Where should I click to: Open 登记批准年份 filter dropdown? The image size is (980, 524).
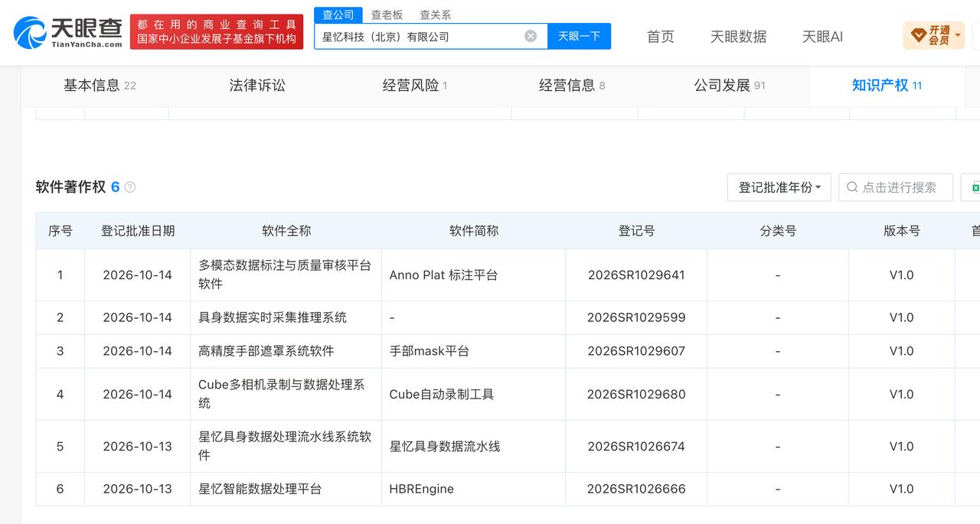pos(779,187)
